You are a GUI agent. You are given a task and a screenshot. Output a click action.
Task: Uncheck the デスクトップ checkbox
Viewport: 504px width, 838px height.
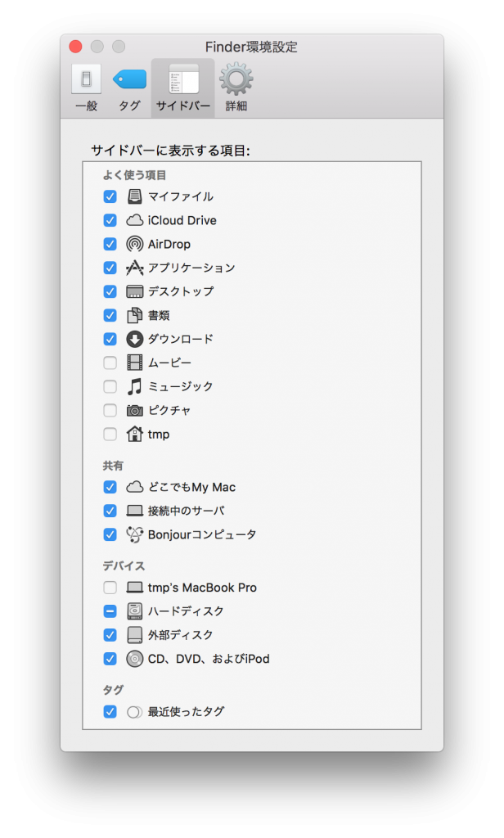(x=110, y=292)
